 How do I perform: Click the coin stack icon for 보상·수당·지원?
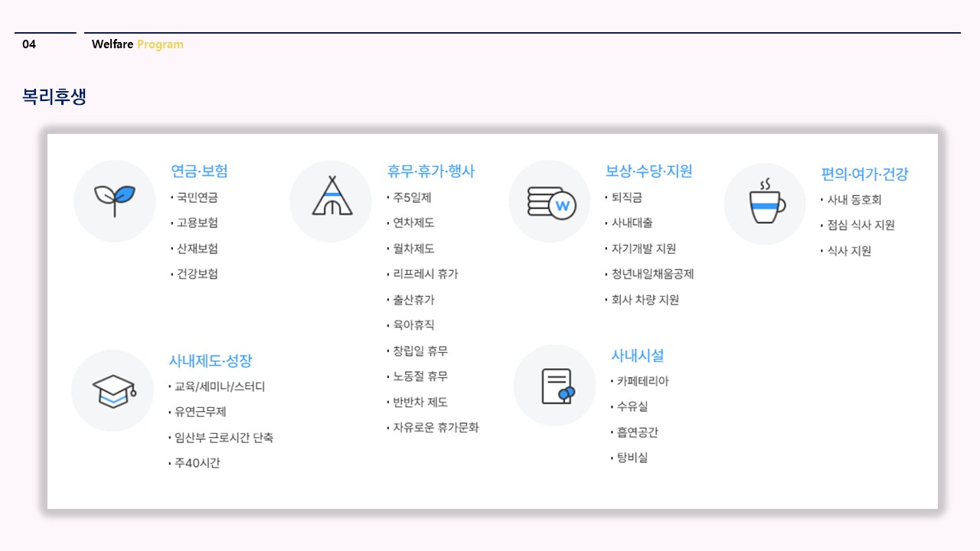(x=550, y=202)
